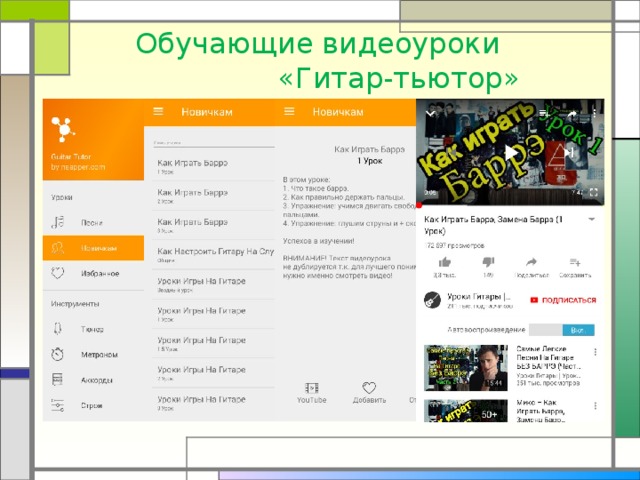Click the Добавить heart icon
640x480 pixels.
click(x=369, y=388)
